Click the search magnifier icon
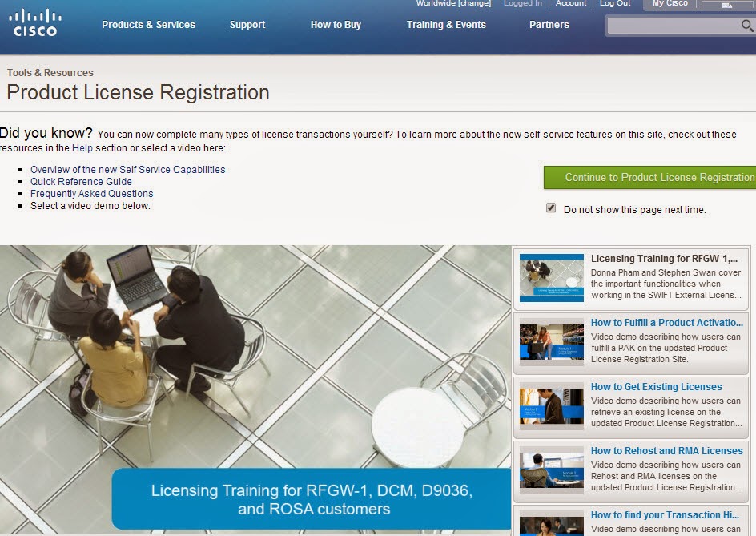Image resolution: width=756 pixels, height=536 pixels. 747,26
